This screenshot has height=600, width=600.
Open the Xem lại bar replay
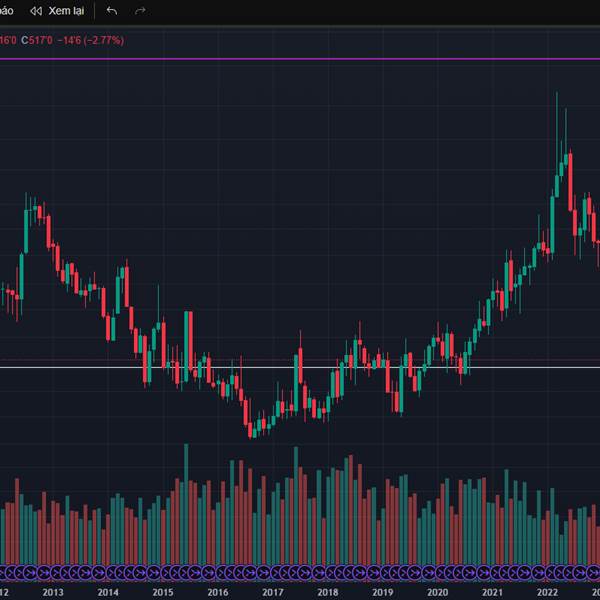pyautogui.click(x=57, y=11)
